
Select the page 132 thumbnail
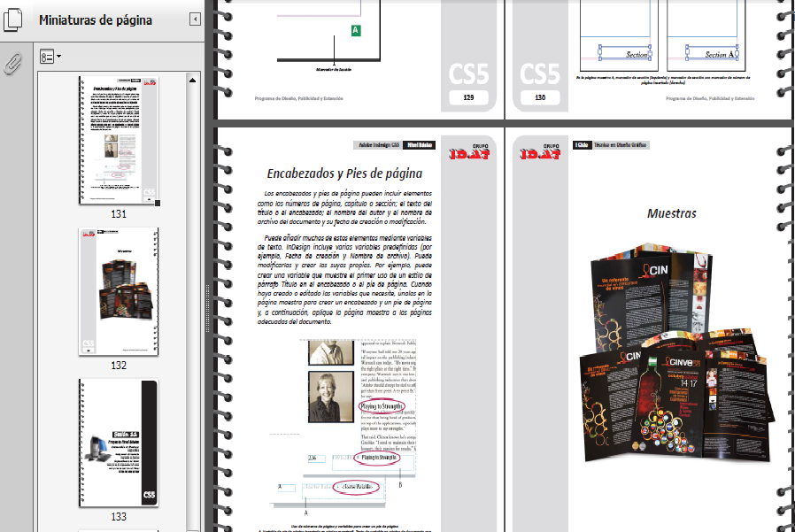coord(120,289)
